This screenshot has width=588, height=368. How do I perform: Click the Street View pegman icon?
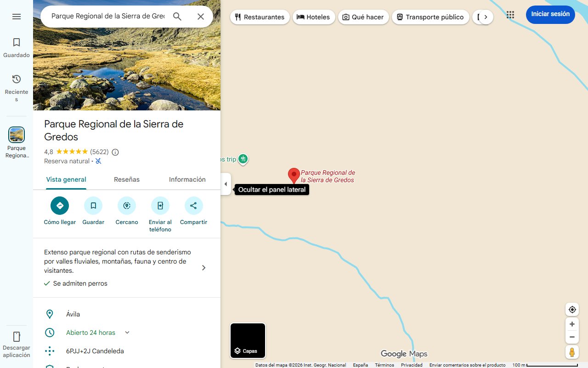572,352
